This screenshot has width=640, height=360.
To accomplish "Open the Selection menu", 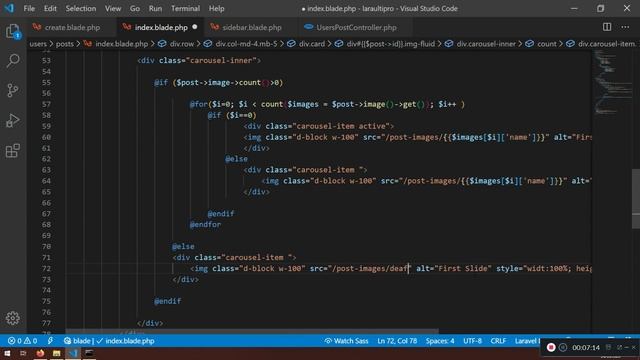I will 81,9.
